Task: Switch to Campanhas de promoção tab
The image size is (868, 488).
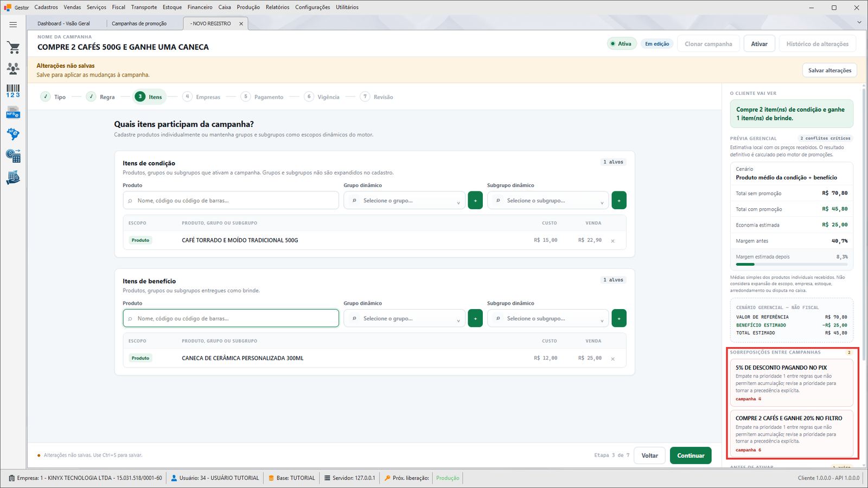Action: point(139,24)
